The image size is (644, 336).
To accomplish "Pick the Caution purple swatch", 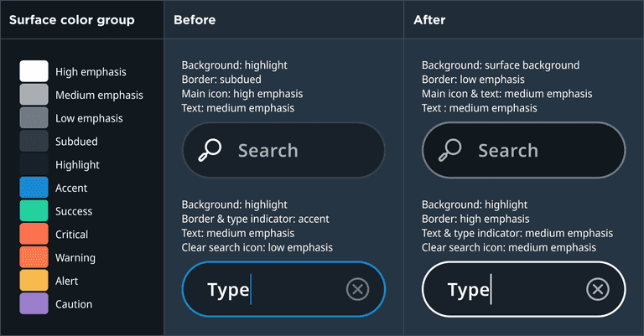I will click(34, 304).
